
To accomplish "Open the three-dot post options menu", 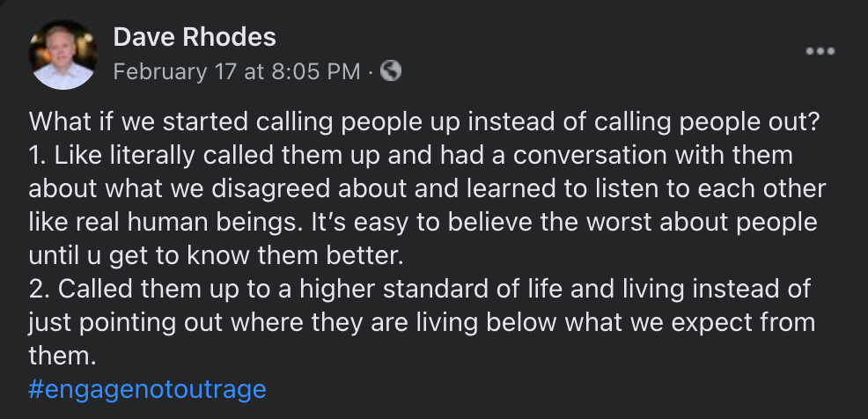I will [x=820, y=51].
